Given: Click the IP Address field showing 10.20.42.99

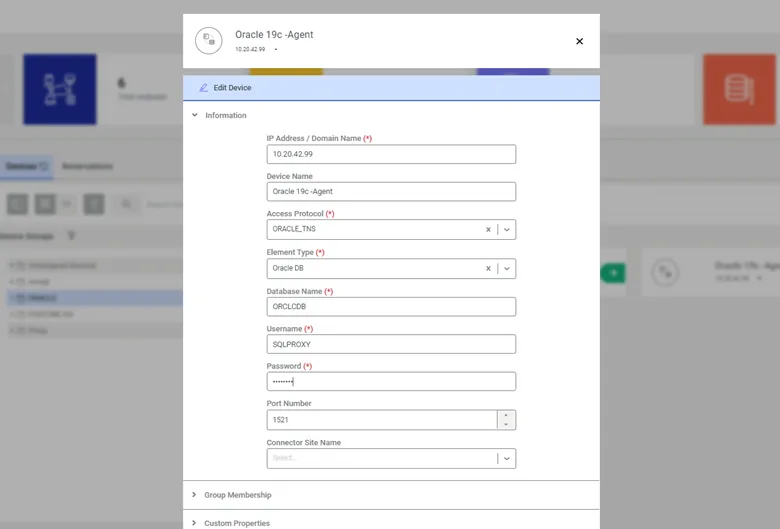Looking at the screenshot, I should point(391,154).
